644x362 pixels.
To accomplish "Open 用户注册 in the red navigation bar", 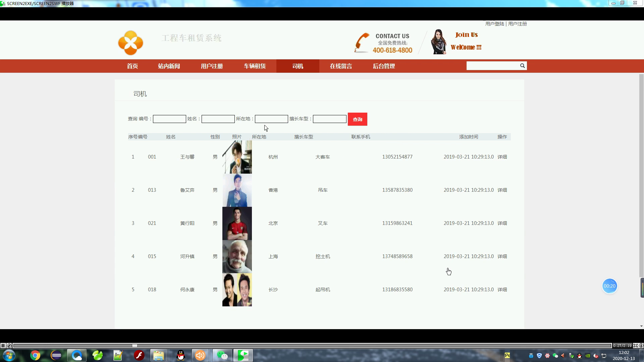I will pos(212,66).
